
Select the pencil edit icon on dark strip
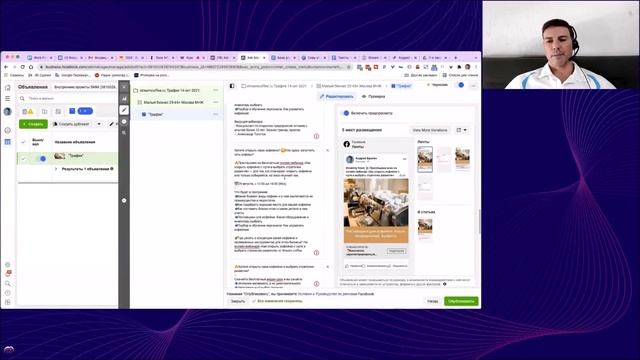(124, 110)
